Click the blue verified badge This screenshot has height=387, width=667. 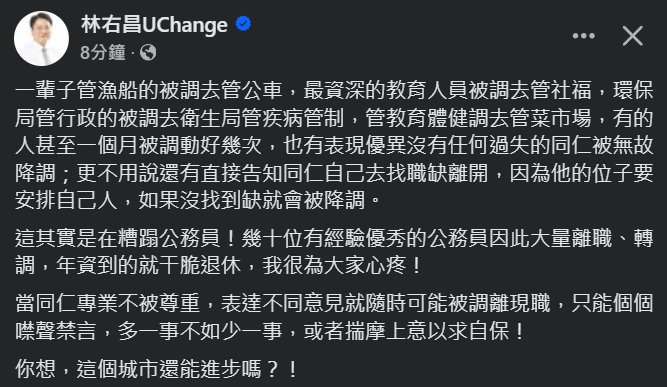(x=243, y=24)
